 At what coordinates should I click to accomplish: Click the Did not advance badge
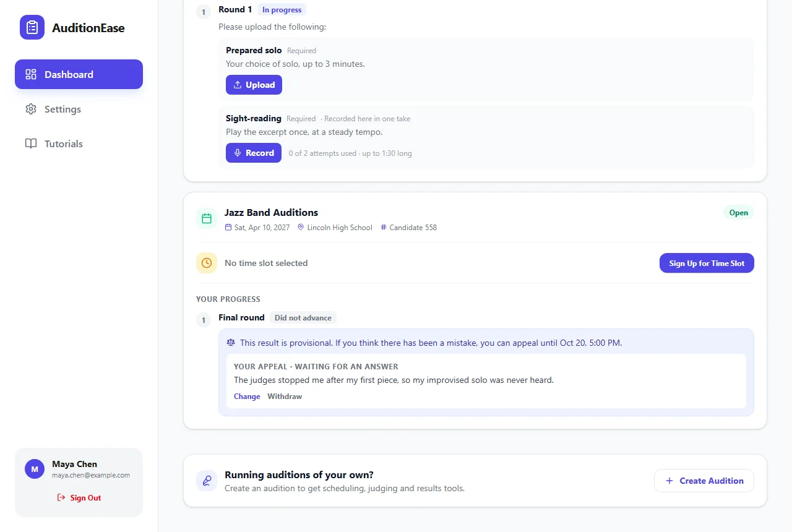[303, 318]
